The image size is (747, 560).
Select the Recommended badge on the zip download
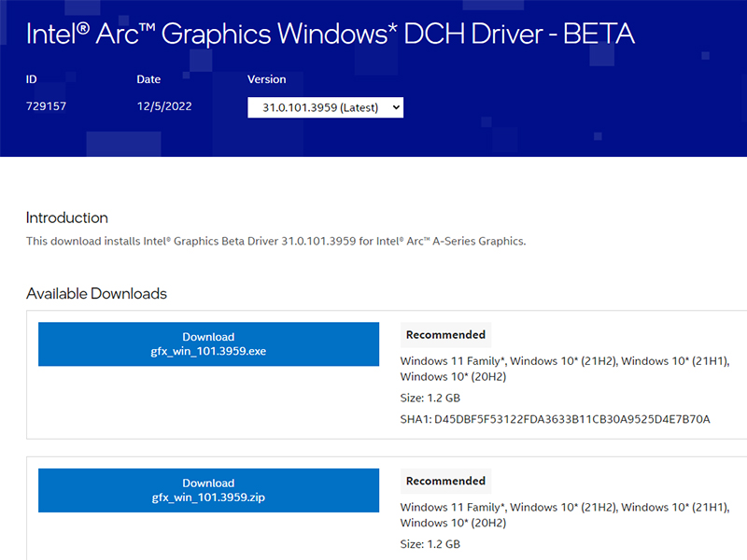[445, 481]
